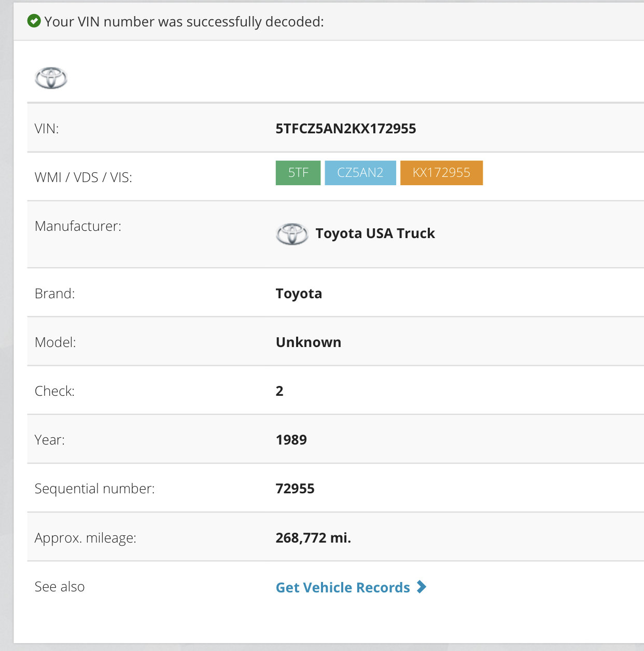644x651 pixels.
Task: Click the VIN value 5TFCZ5AN2KX172955
Action: (x=346, y=129)
